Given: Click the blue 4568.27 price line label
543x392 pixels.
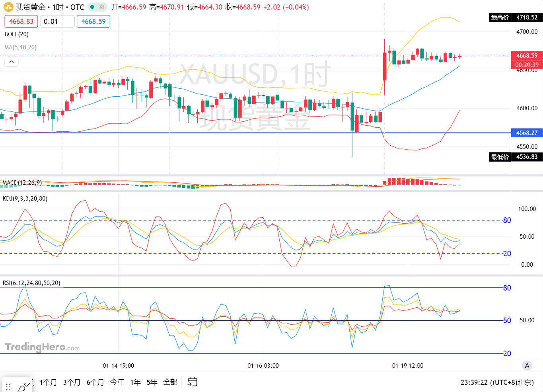Looking at the screenshot, I should [x=527, y=133].
